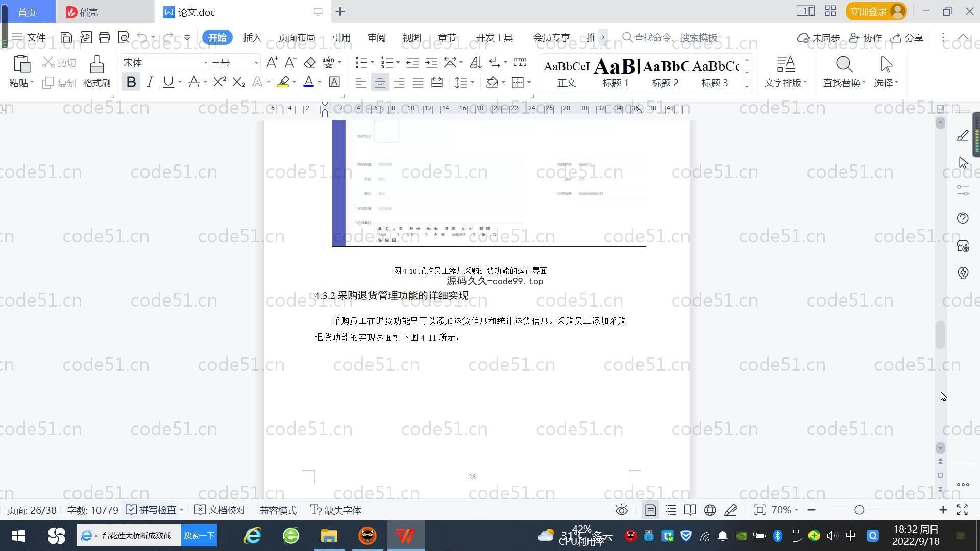Increase font size with A+ icon

272,62
